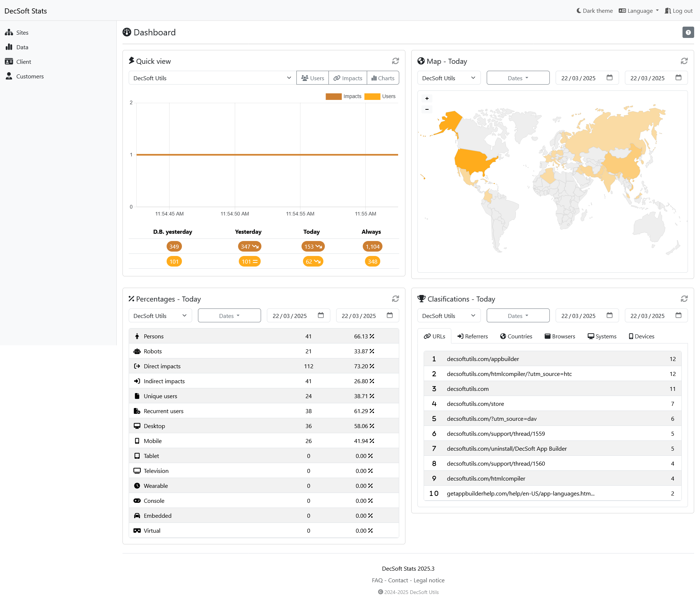
Task: Click the Map panel refresh icon
Action: (x=684, y=61)
